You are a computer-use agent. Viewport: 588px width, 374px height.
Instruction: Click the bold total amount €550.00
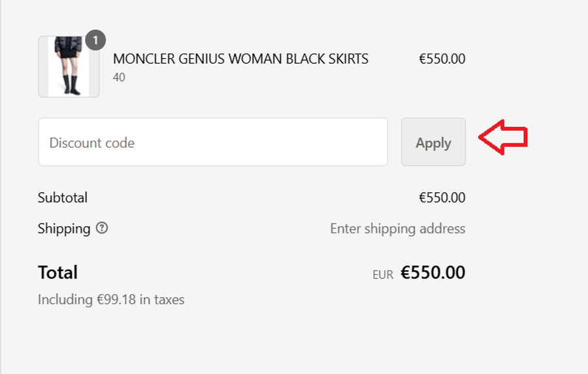(x=433, y=273)
